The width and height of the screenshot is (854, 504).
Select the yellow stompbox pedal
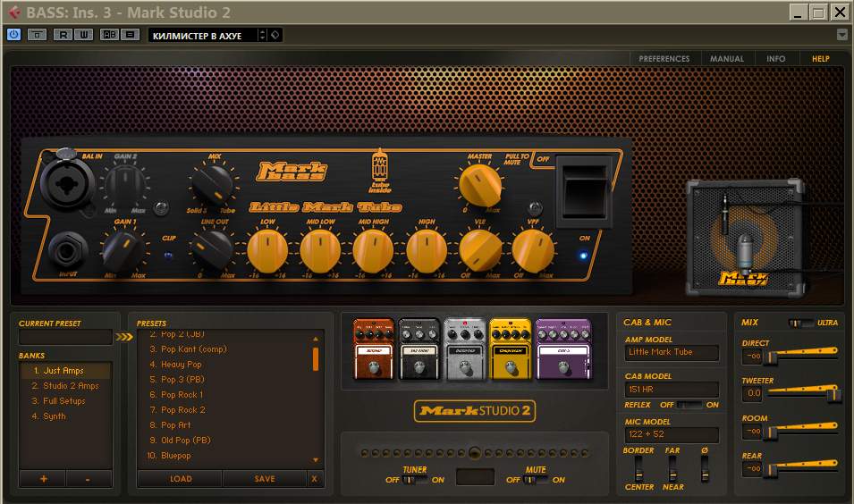[x=511, y=349]
